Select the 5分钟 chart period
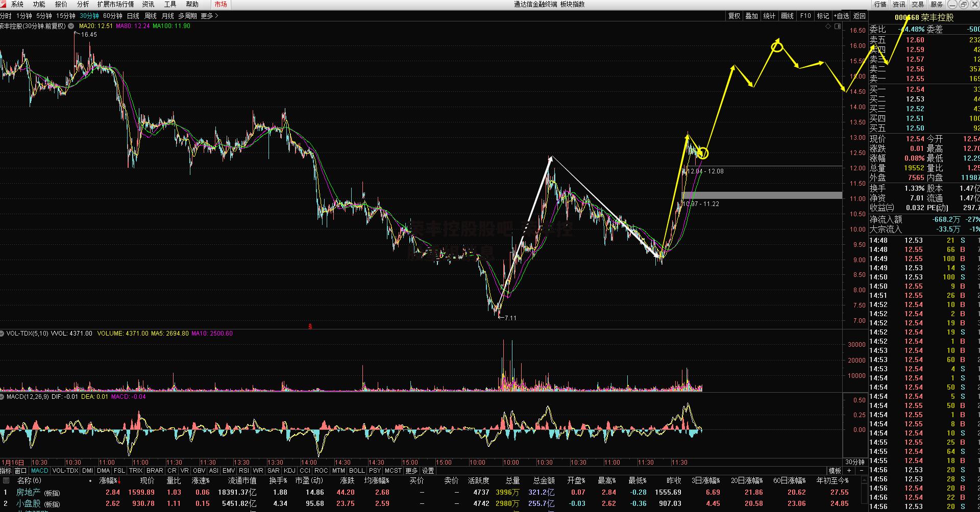The image size is (980, 512). (x=44, y=16)
